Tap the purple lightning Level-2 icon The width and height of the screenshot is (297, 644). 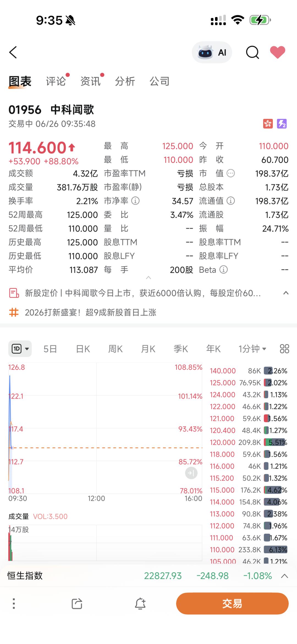[x=282, y=124]
